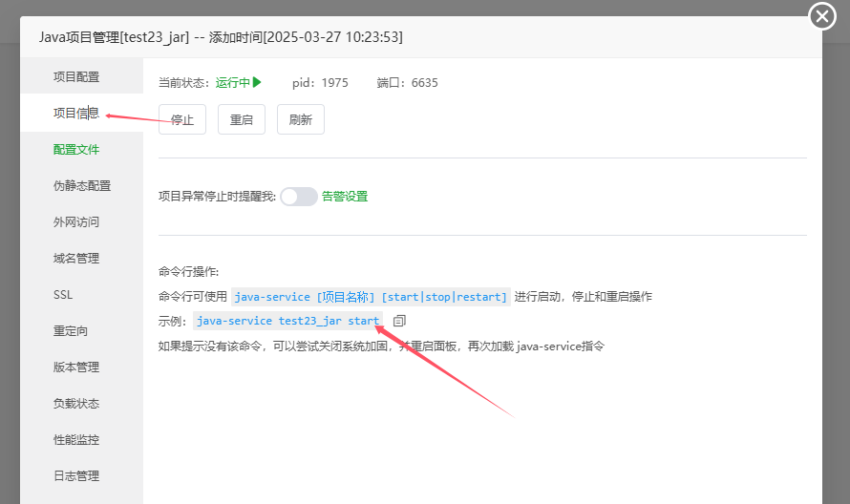Click the java-service test23_jar start example
The height and width of the screenshot is (504, 850).
[287, 321]
